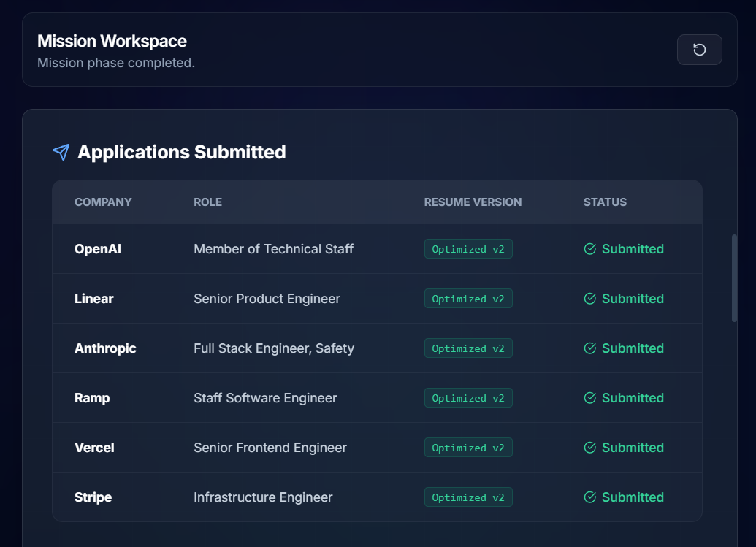
Task: Select the Linear company name
Action: (x=94, y=299)
